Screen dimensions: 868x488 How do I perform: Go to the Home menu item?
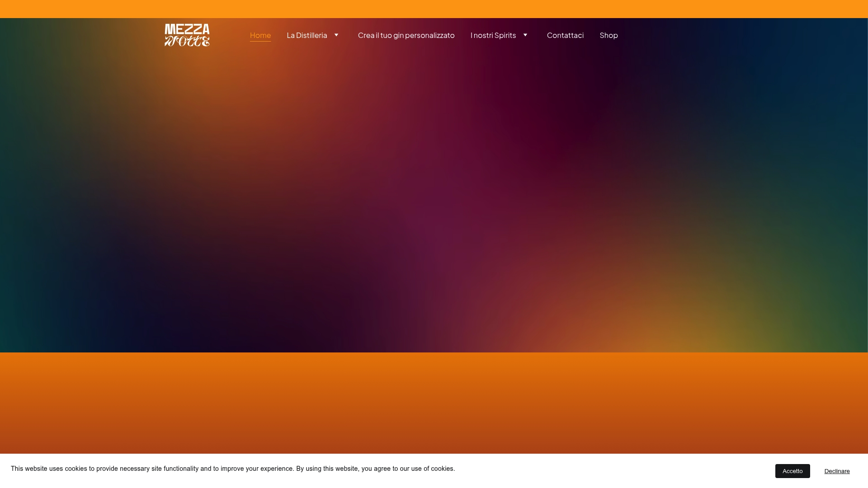[x=260, y=35]
